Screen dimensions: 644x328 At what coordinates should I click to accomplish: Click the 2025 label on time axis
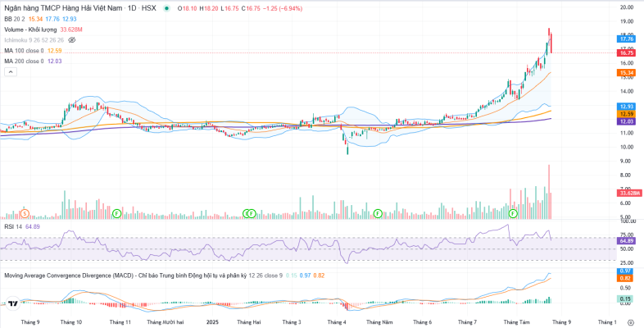[x=212, y=321]
